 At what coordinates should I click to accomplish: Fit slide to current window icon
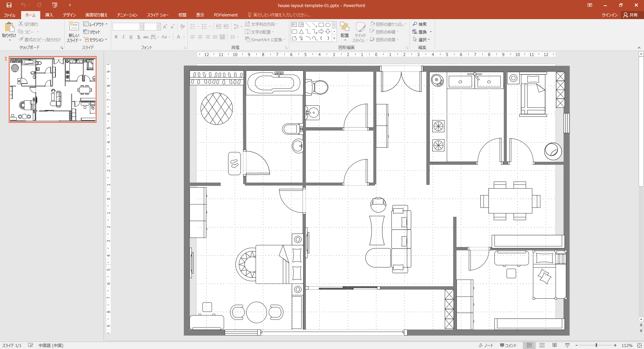click(639, 345)
